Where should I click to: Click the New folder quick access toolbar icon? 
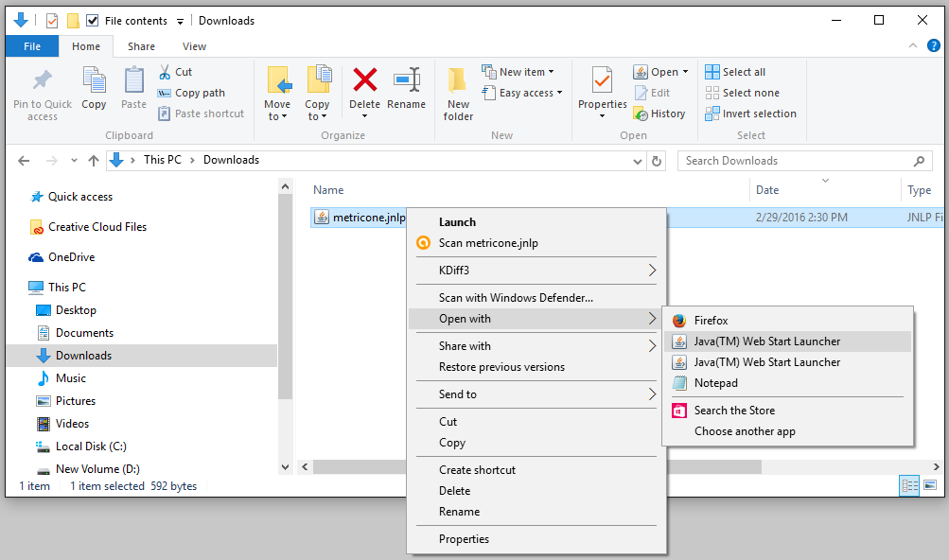click(73, 21)
